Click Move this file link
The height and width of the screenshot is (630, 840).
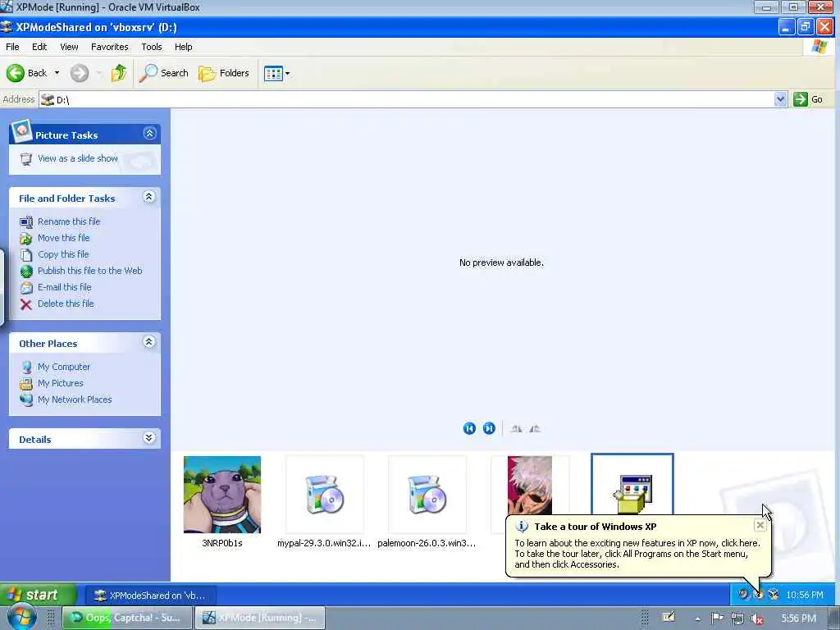click(x=64, y=238)
